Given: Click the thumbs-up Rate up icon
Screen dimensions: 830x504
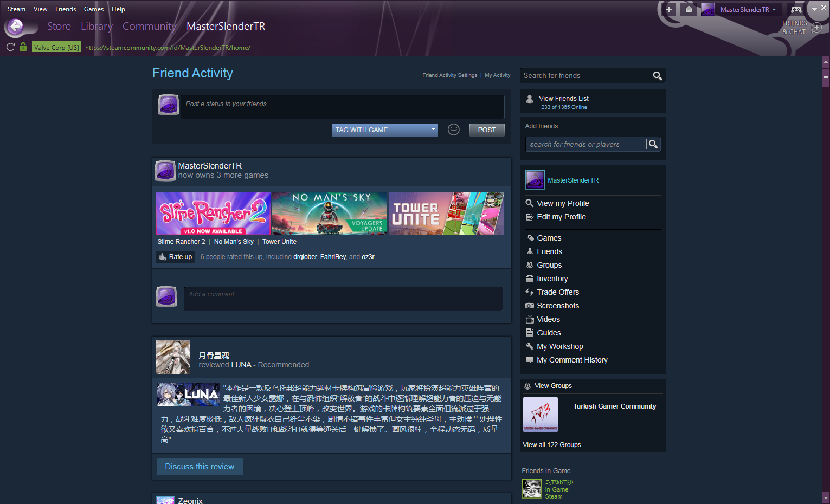Looking at the screenshot, I should (x=163, y=257).
